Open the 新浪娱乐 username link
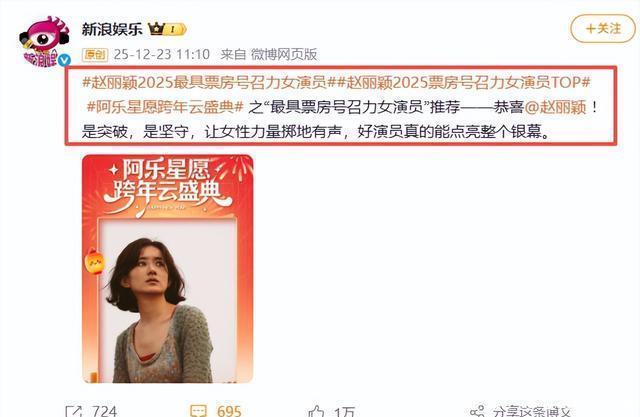The height and width of the screenshot is (417, 640). click(x=112, y=29)
